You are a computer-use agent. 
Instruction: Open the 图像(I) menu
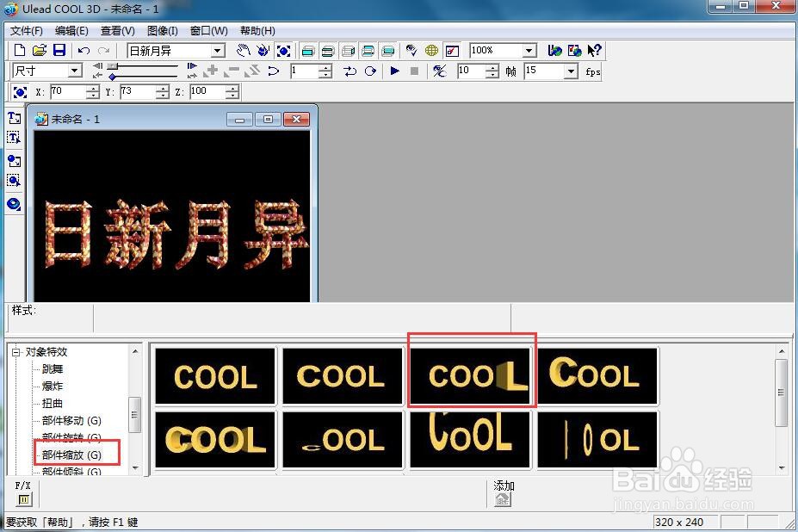(163, 31)
